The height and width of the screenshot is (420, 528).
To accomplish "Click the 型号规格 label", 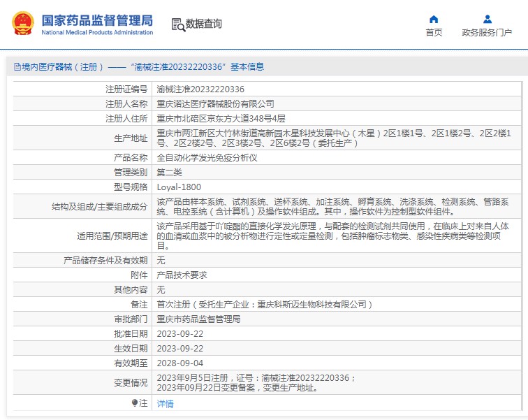I will [131, 187].
